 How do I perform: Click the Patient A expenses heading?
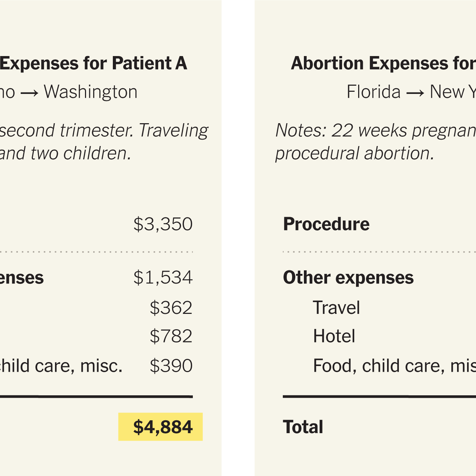(x=94, y=63)
